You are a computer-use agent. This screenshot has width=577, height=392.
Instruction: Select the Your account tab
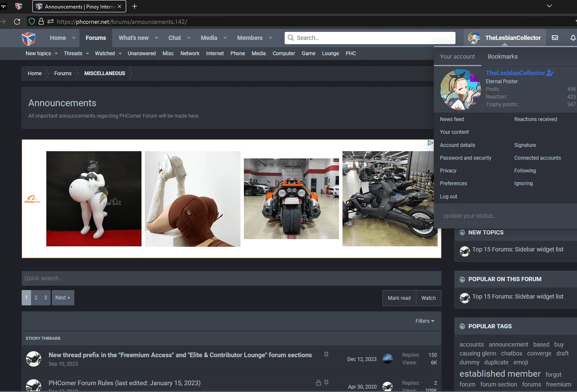click(457, 56)
